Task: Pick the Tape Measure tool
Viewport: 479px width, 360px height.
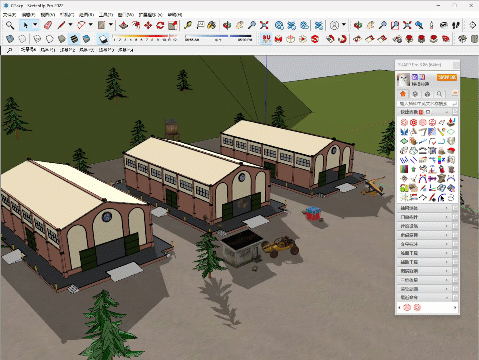Action: pos(188,25)
